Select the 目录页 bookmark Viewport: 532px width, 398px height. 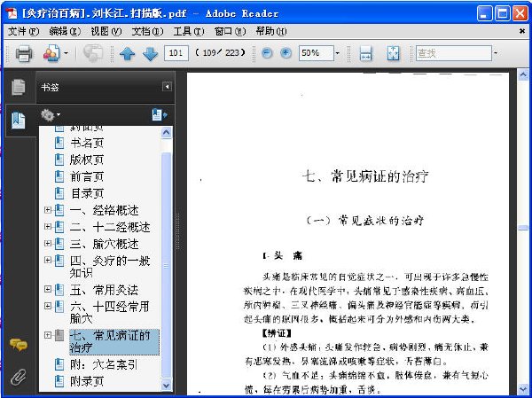(x=87, y=192)
